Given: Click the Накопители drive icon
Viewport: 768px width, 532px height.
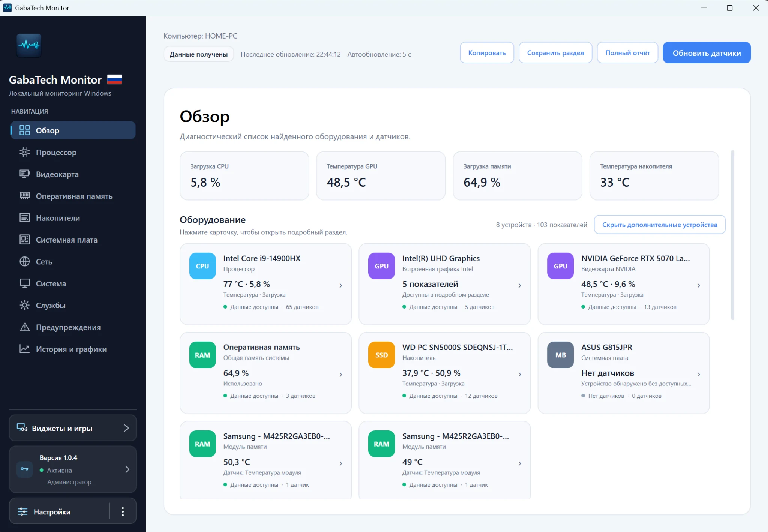Looking at the screenshot, I should tap(24, 218).
